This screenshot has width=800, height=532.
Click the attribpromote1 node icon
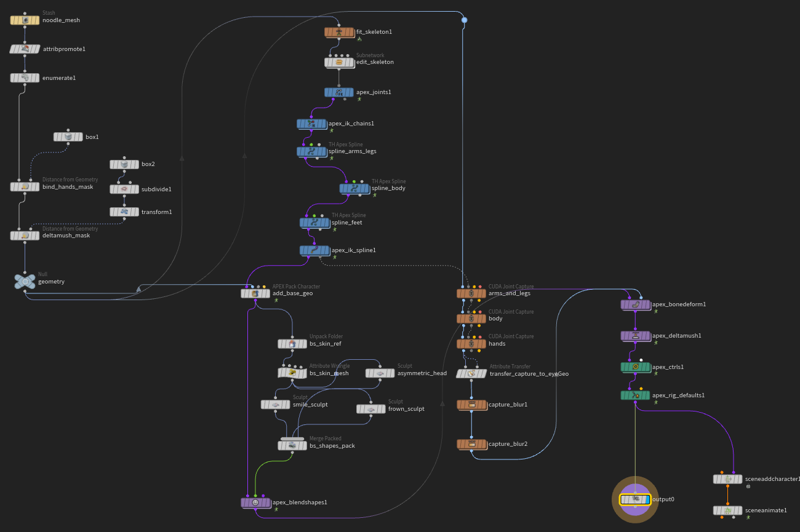coord(25,49)
